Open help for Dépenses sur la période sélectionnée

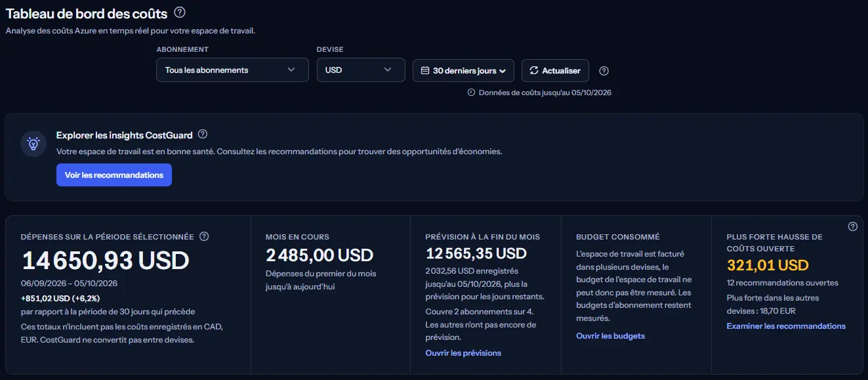(x=204, y=236)
